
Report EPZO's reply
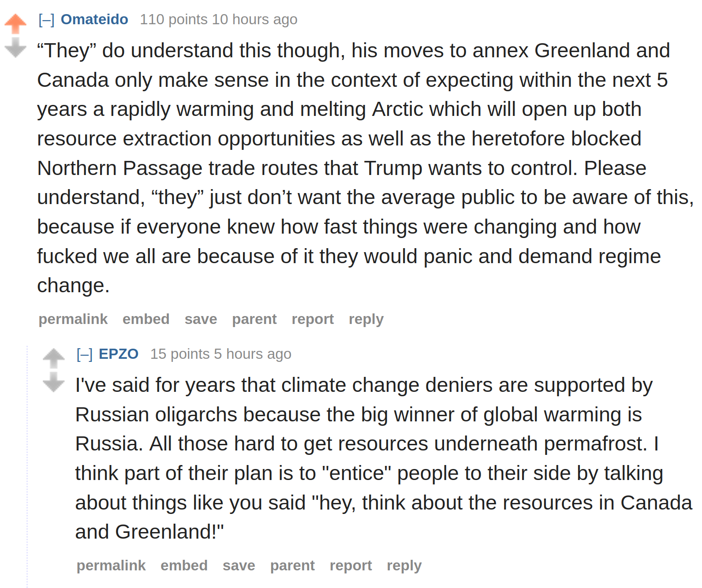(351, 566)
